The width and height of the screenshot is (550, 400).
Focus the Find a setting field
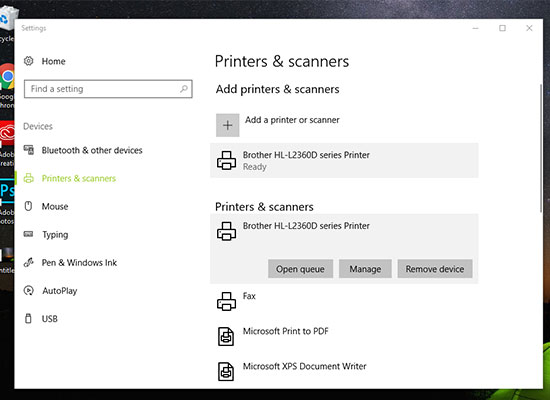point(108,89)
